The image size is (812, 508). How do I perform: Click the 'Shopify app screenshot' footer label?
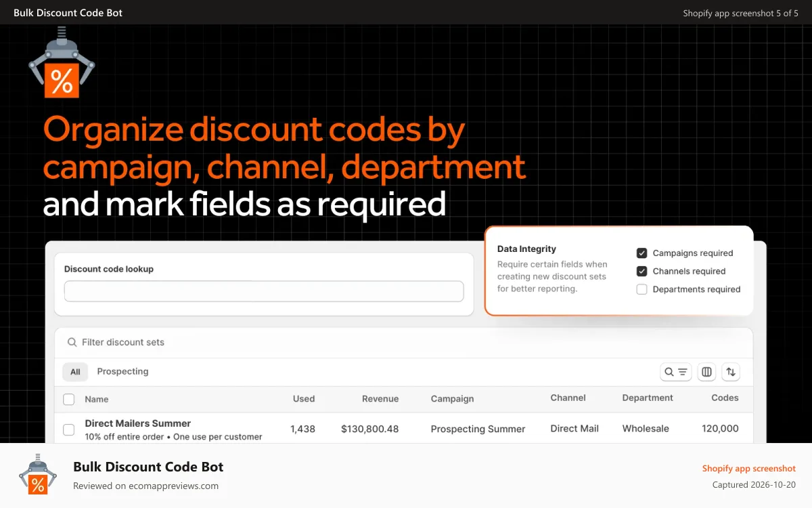point(748,469)
